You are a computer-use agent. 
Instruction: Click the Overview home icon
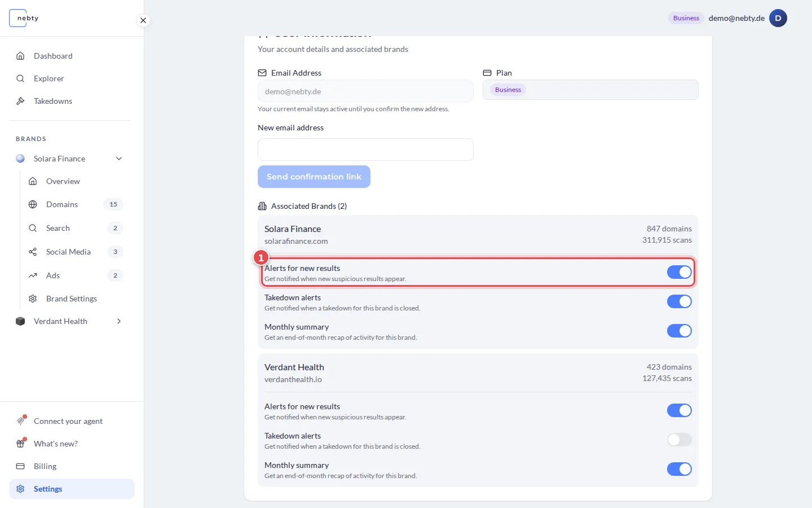point(33,181)
